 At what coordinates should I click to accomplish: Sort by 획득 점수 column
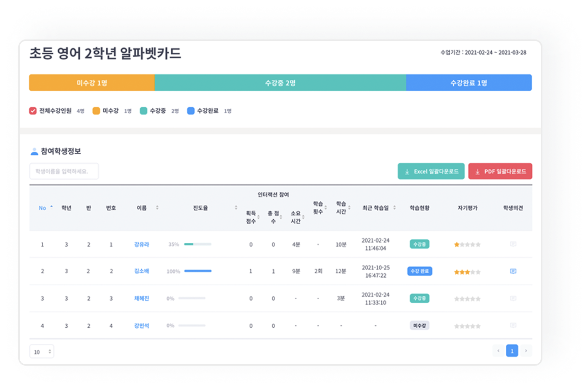pos(258,218)
